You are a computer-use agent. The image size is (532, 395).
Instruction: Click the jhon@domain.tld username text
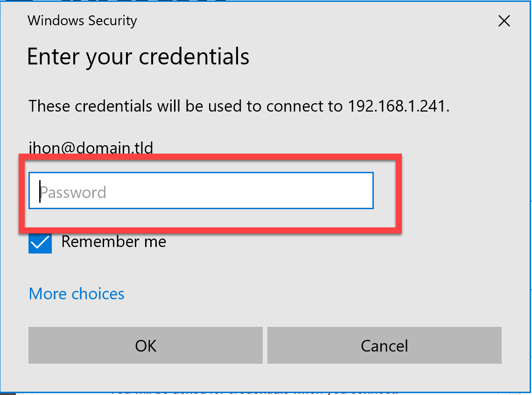91,148
